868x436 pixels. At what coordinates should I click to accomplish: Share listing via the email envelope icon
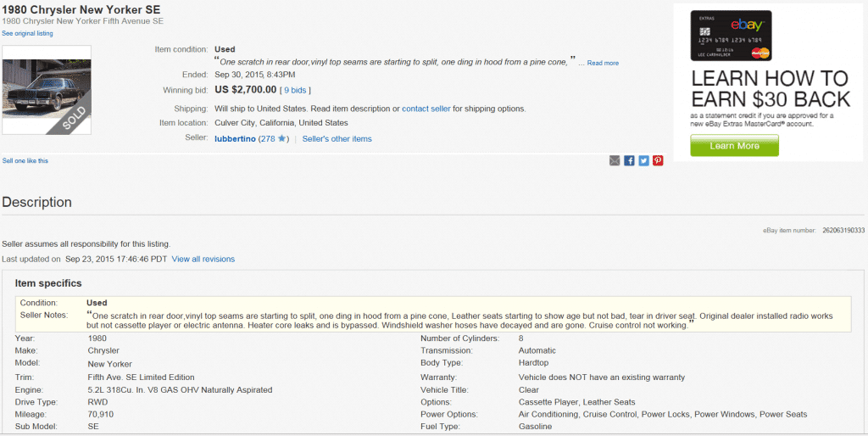[x=615, y=160]
